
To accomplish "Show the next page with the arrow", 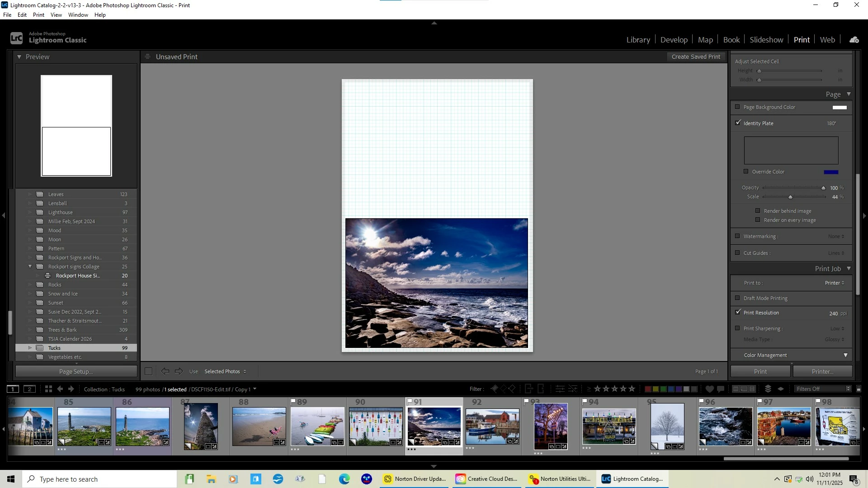I will click(179, 371).
